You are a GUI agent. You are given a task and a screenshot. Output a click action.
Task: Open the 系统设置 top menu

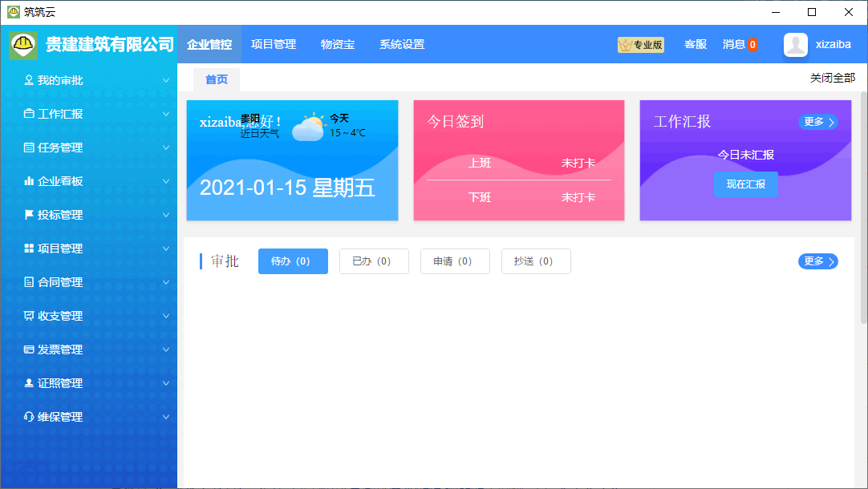[x=402, y=44]
